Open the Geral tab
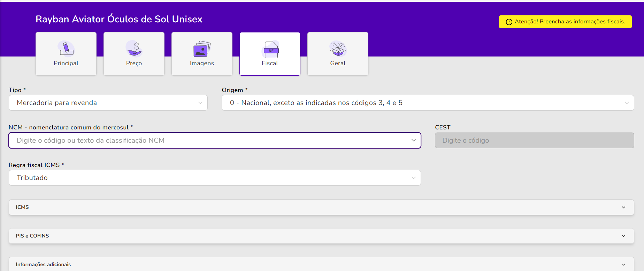The image size is (644, 271). click(x=338, y=54)
